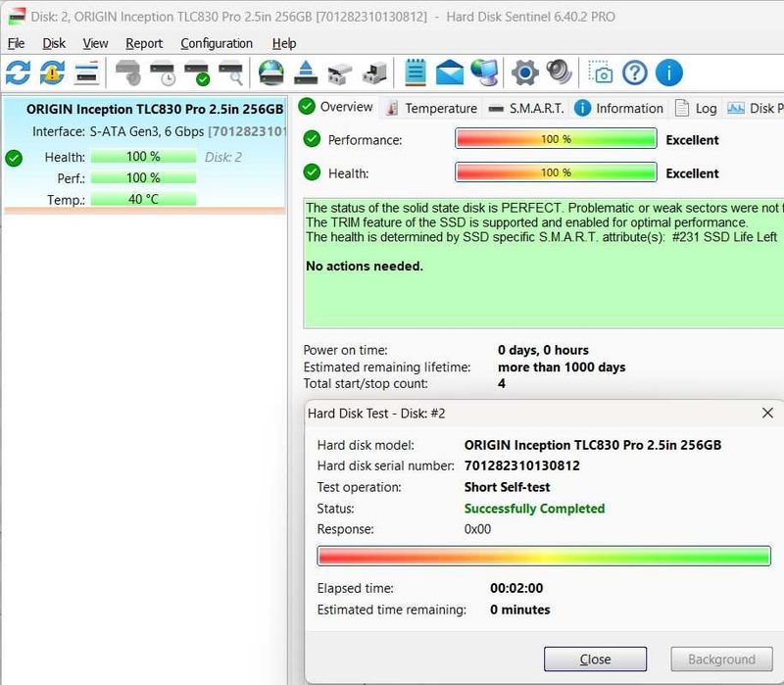Switch to the Log tab
The width and height of the screenshot is (784, 685).
pyautogui.click(x=696, y=108)
